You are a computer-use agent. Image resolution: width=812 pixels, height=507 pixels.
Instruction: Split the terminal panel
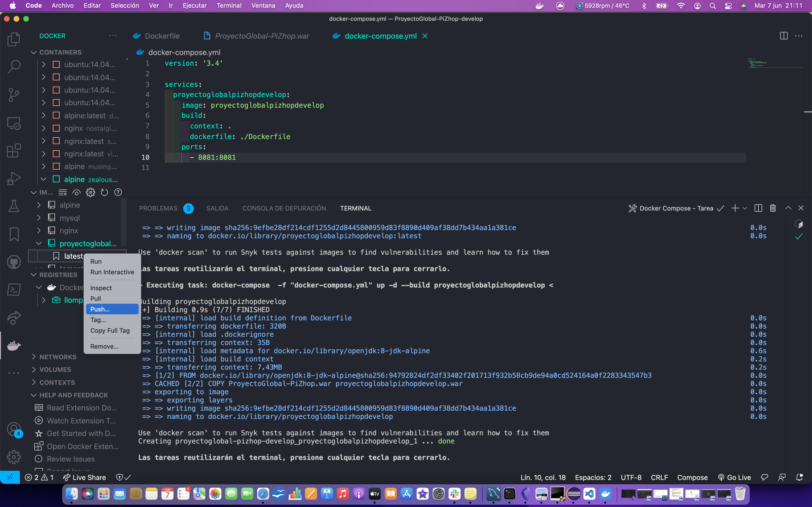click(x=758, y=208)
